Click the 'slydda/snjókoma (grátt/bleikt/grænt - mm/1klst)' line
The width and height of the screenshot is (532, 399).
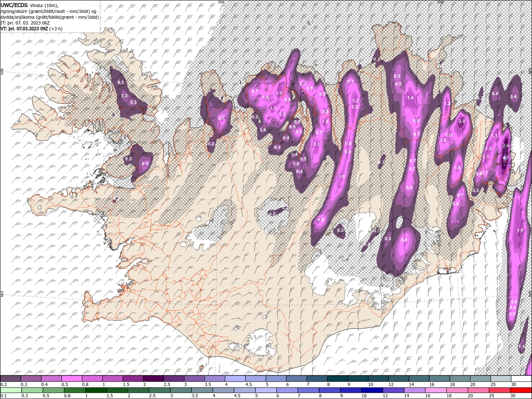50,17
